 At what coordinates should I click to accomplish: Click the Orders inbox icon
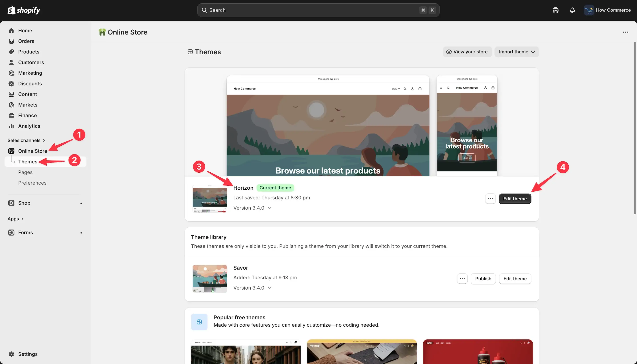coord(11,41)
